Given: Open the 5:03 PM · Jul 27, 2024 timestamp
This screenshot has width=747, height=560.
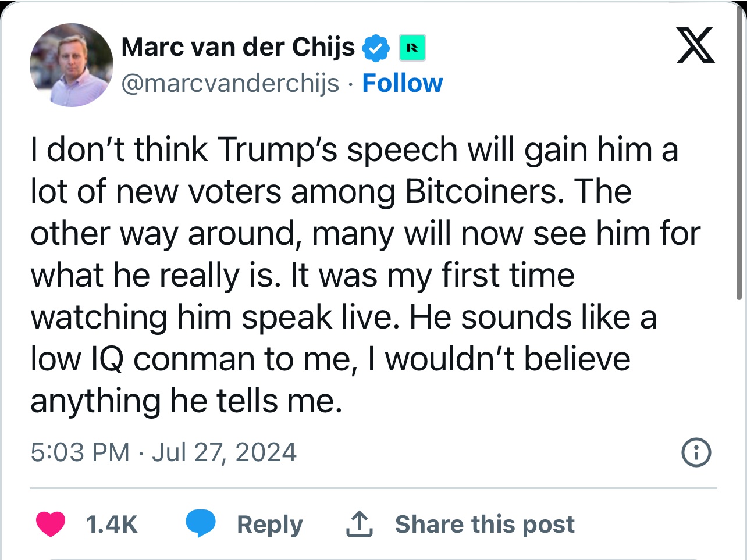Looking at the screenshot, I should tap(163, 452).
